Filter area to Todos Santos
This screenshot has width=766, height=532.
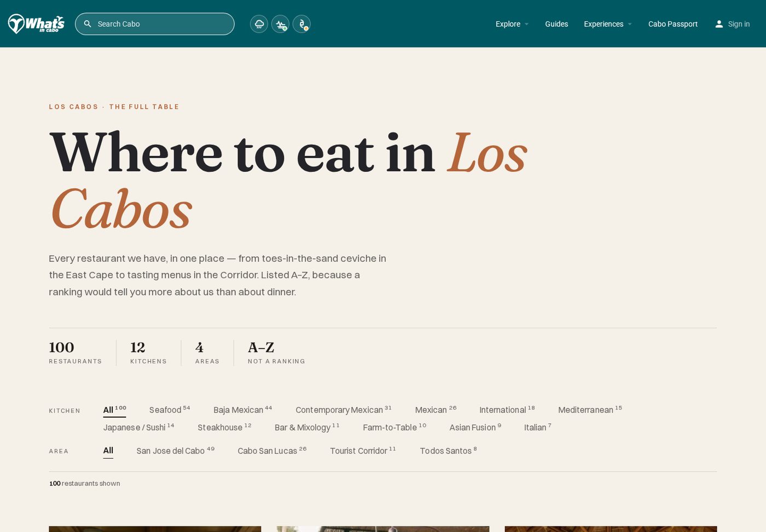(x=448, y=451)
